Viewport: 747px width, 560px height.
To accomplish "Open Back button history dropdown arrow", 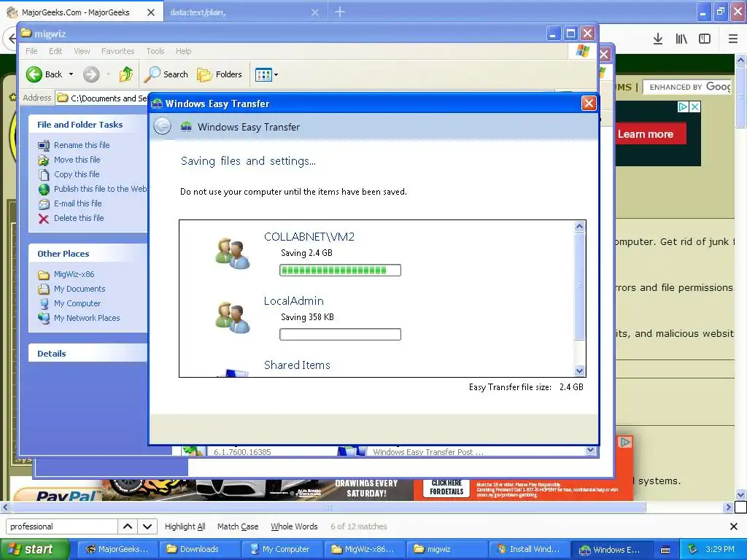I will (71, 74).
